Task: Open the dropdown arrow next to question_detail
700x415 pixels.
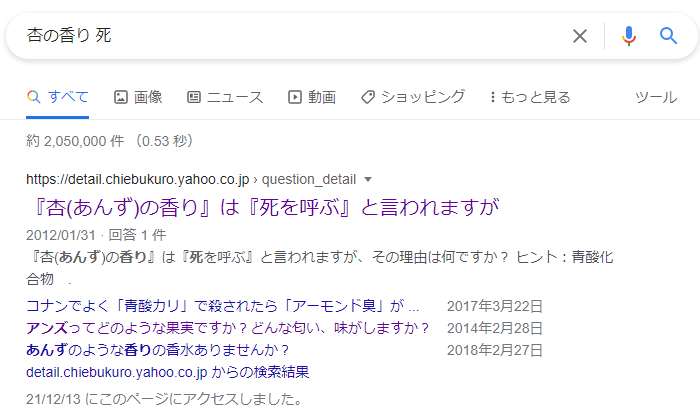Action: (x=368, y=179)
